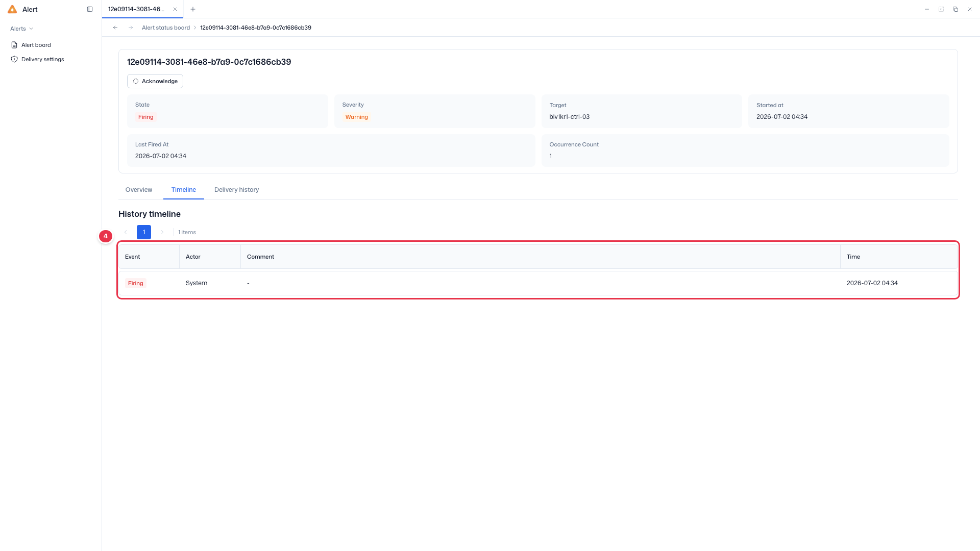Screen dimensions: 980x551
Task: Select the Timeline tab
Action: click(x=184, y=190)
